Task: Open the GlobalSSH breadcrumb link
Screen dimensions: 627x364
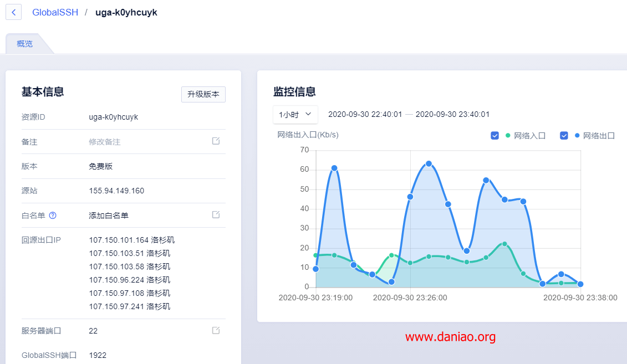Action: 55,12
